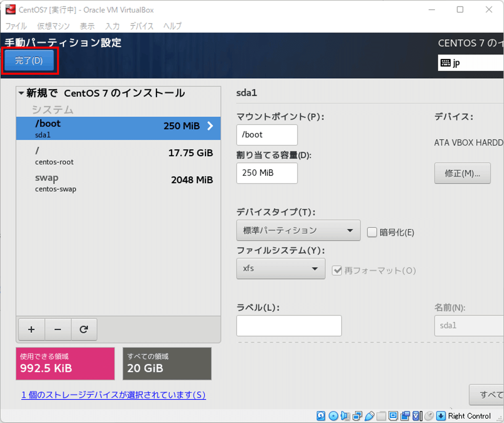Click the ラベル(L) text field

pyautogui.click(x=289, y=325)
